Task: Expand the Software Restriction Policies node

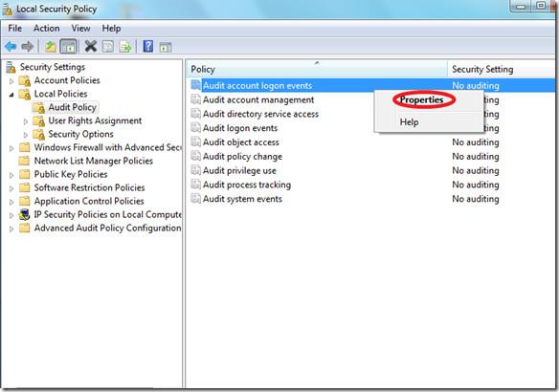Action: (11, 188)
